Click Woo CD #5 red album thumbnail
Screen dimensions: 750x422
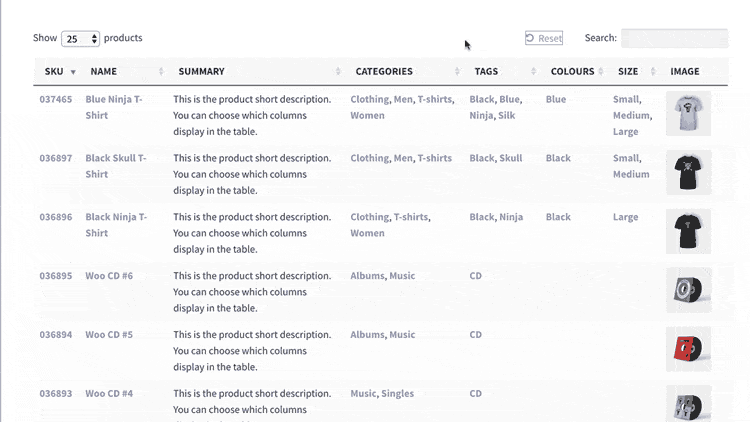click(688, 349)
